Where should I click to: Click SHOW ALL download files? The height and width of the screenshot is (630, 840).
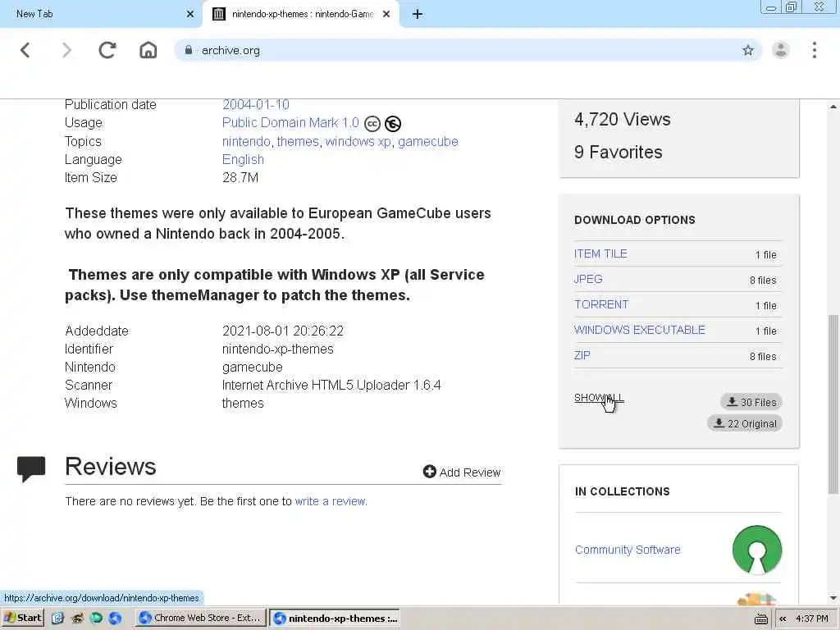599,398
